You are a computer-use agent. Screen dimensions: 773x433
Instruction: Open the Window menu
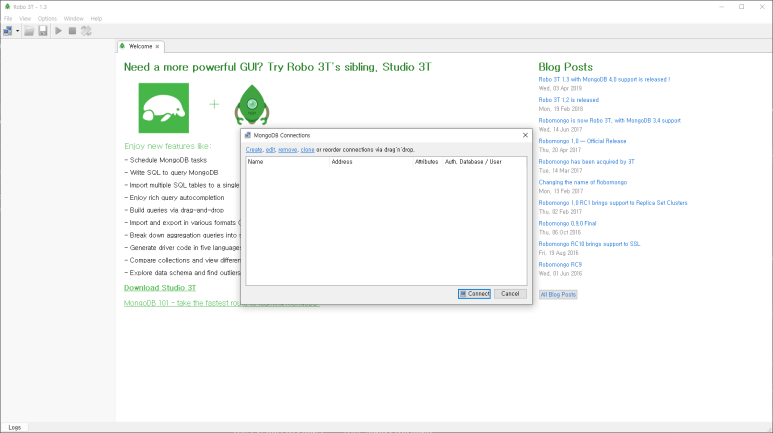click(x=73, y=19)
